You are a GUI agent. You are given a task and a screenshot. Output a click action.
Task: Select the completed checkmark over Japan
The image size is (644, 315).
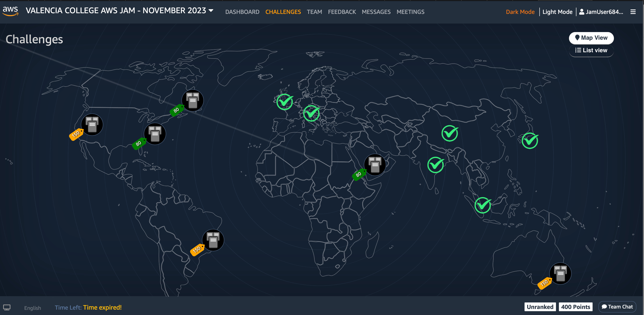(530, 141)
